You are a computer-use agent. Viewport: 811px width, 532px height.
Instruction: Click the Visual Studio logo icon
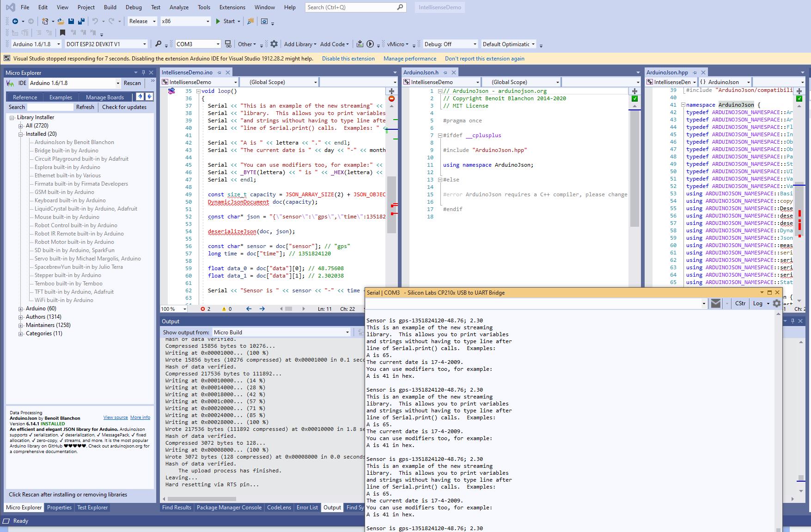click(10, 7)
